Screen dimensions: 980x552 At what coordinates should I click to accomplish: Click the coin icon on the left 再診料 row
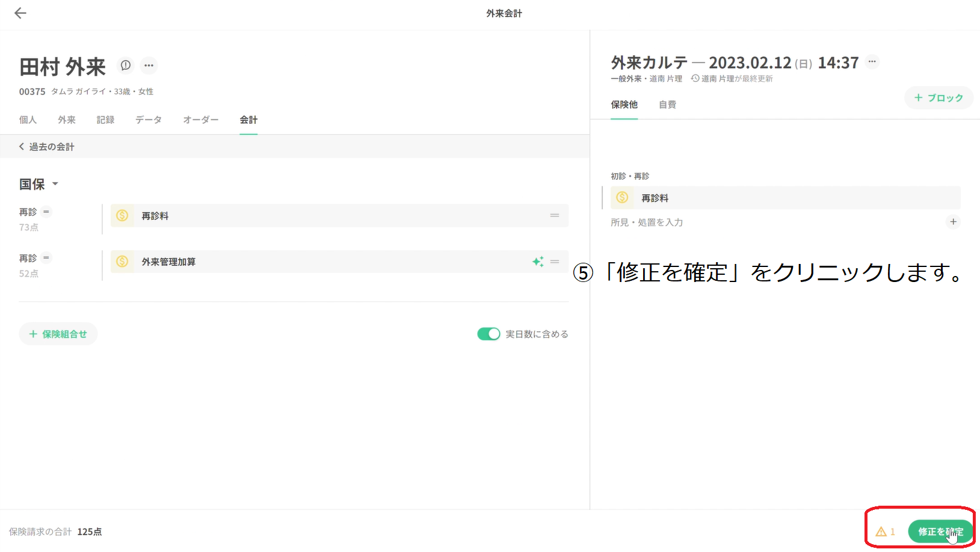click(122, 215)
